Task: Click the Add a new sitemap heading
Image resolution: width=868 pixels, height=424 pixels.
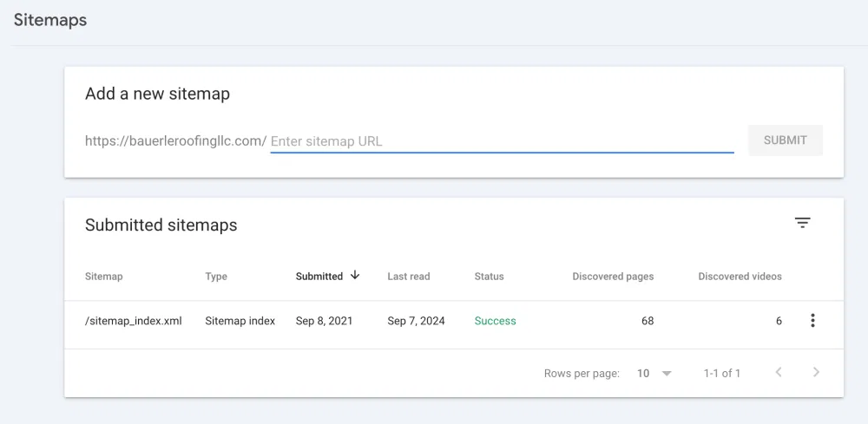Action: [x=157, y=94]
